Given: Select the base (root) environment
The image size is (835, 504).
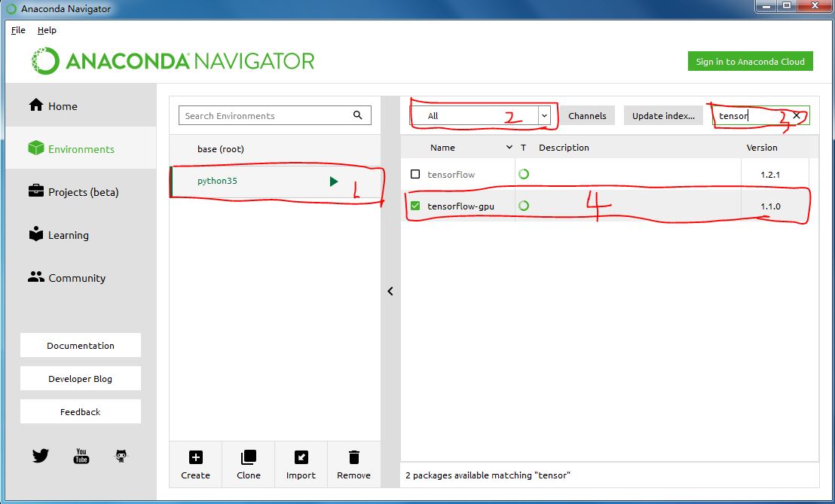Looking at the screenshot, I should point(275,149).
